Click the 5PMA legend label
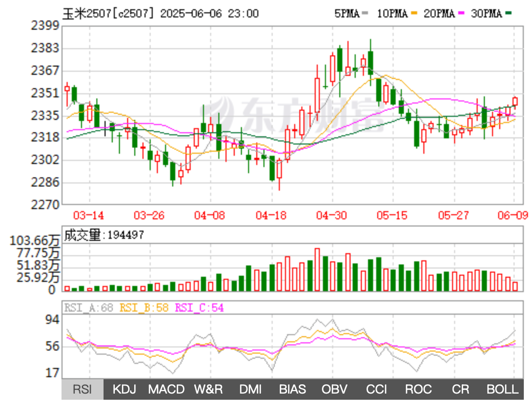The image size is (532, 411). [347, 14]
